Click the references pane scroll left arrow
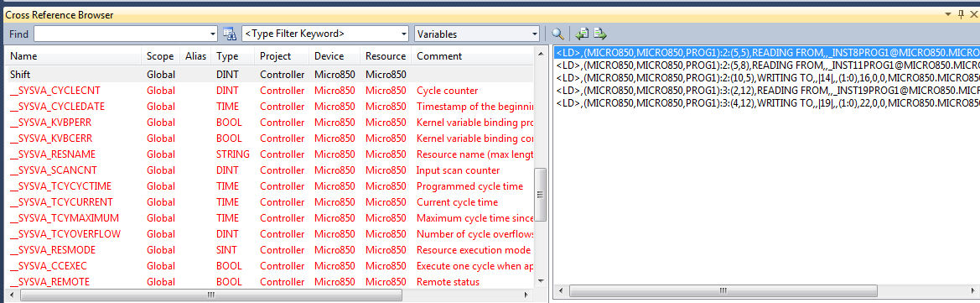Viewport: 980px width, 303px height. (x=561, y=292)
